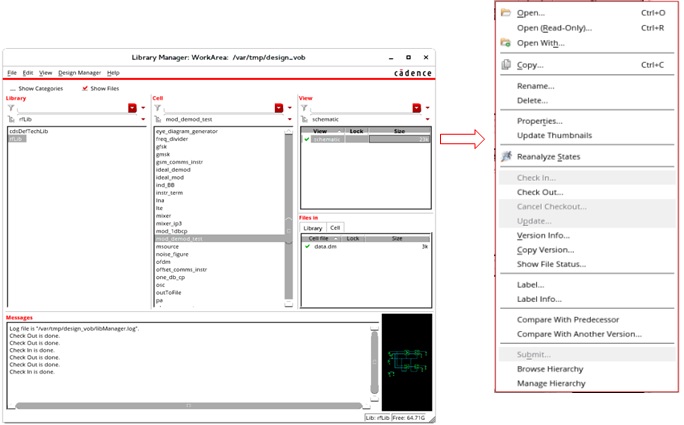The image size is (684, 425).
Task: Click the View filter funnel icon
Action: 304,108
